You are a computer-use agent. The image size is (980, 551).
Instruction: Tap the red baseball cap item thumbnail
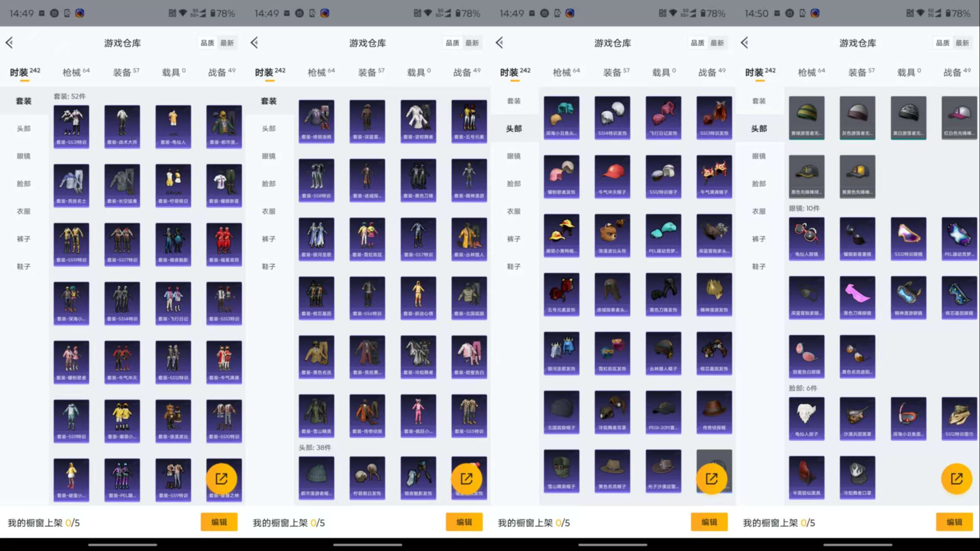point(612,176)
